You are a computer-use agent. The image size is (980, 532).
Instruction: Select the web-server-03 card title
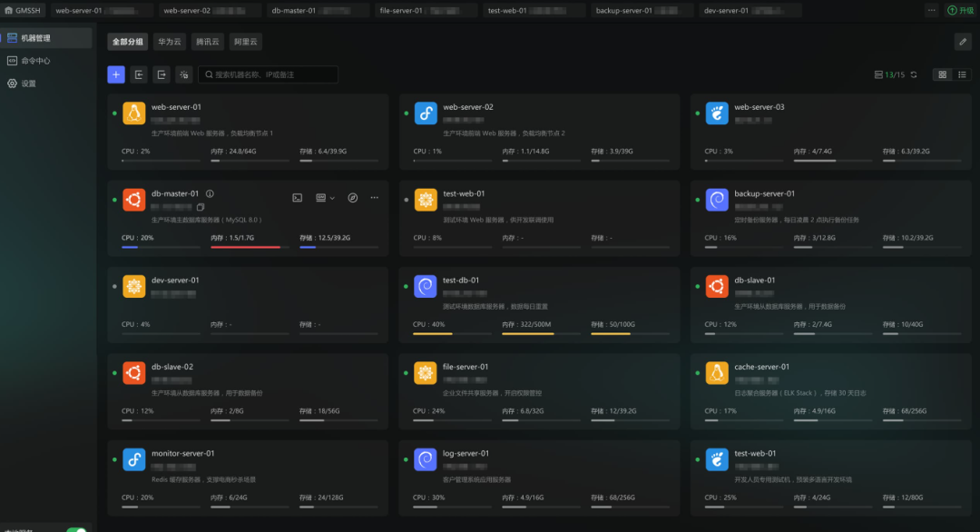[x=759, y=107]
